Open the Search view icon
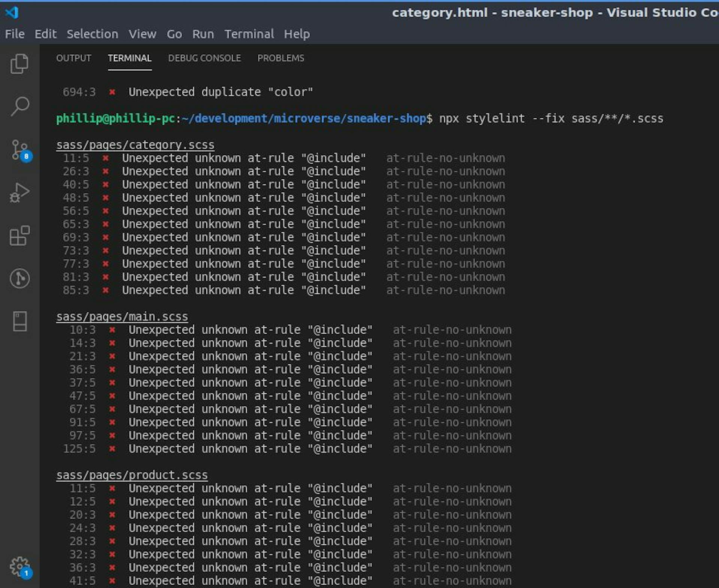The width and height of the screenshot is (719, 588). tap(19, 107)
